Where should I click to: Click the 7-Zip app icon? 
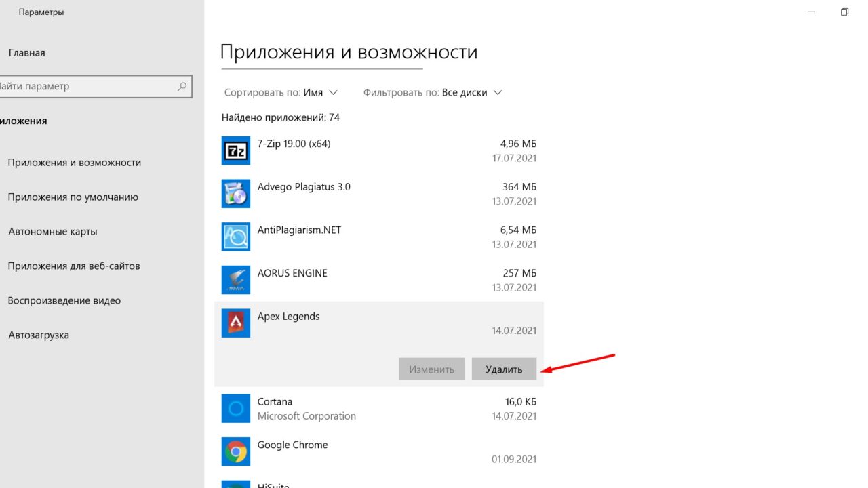[236, 150]
